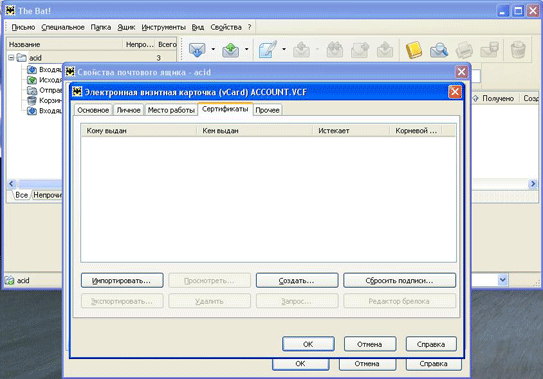Image resolution: width=543 pixels, height=379 pixels.
Task: Click left arrow of folder pane scrollbar
Action: [x=11, y=184]
